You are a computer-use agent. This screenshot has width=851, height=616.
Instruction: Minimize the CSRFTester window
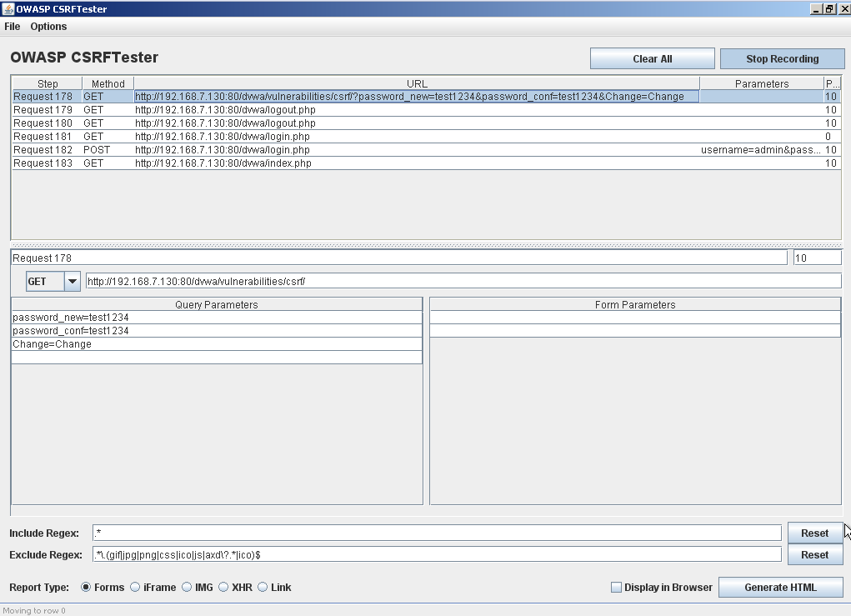coord(816,8)
